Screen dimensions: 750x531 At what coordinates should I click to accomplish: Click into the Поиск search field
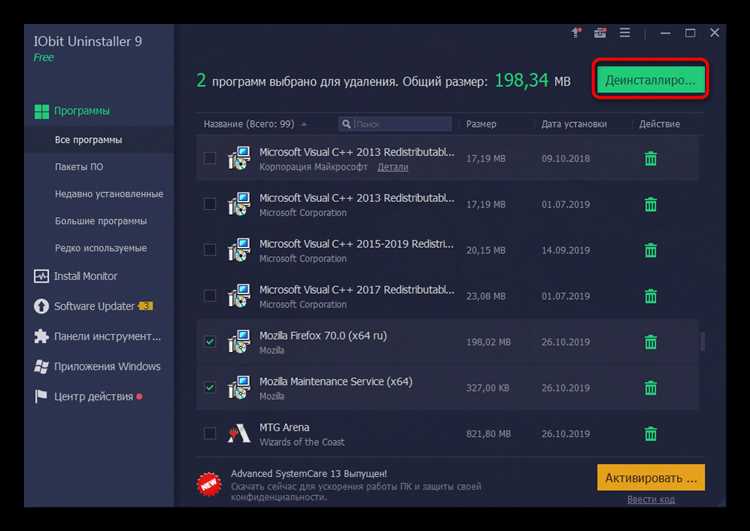(395, 124)
